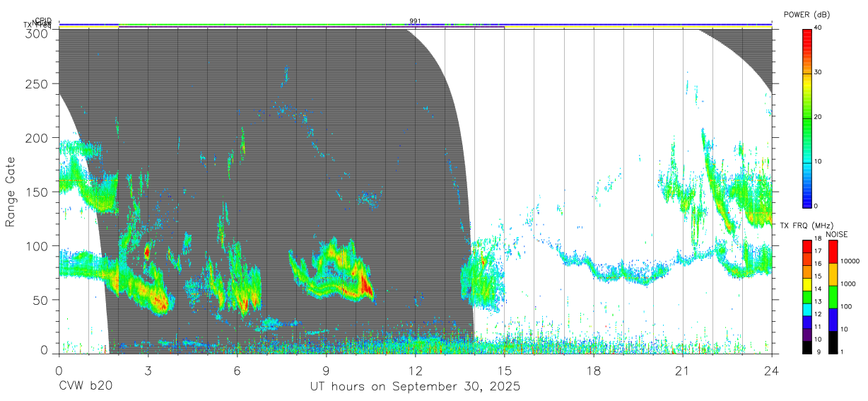Image resolution: width=868 pixels, height=401 pixels.
Task: Click the black 9–10 MHz swatch in TX FRQ legend
Action: [807, 347]
